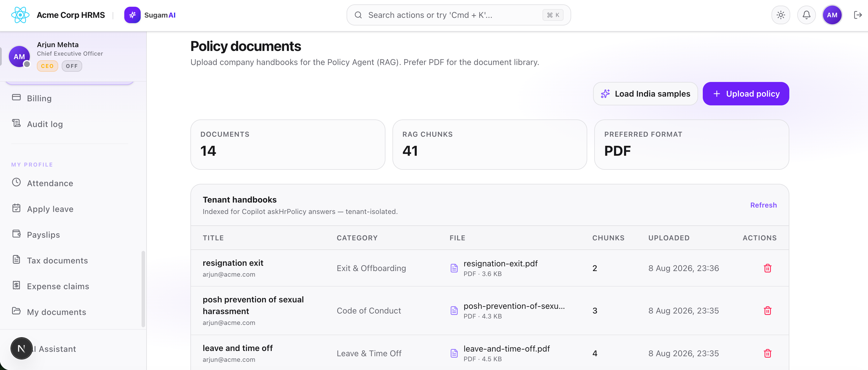Open the Sugam AI sparkle icon
The image size is (868, 370).
click(132, 15)
